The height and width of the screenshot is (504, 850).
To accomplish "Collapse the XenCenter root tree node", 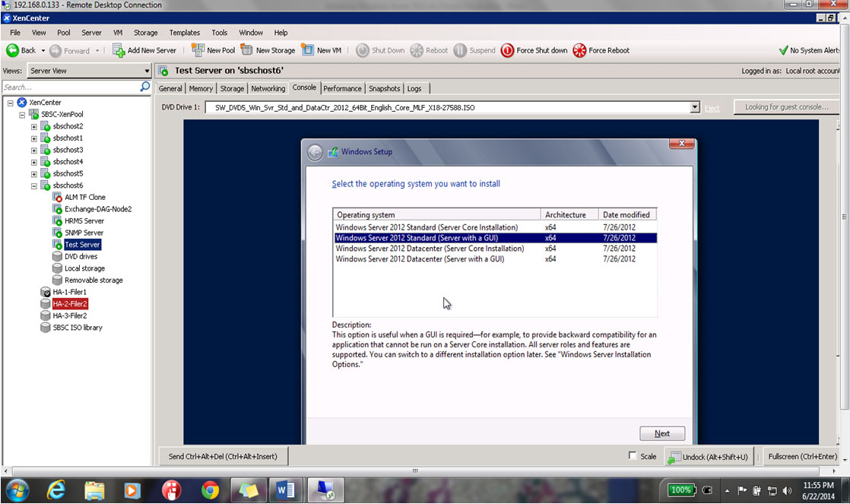I will point(11,103).
